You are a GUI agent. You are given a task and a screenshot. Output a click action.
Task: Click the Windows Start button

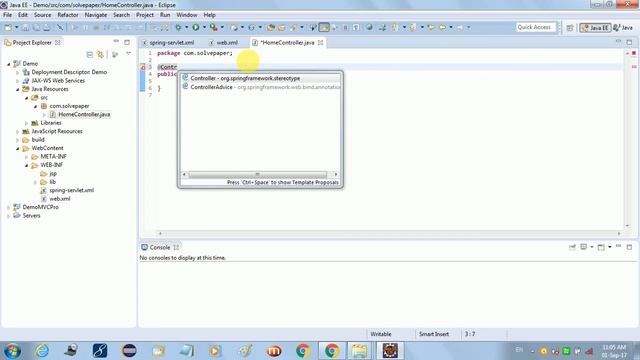(12, 351)
